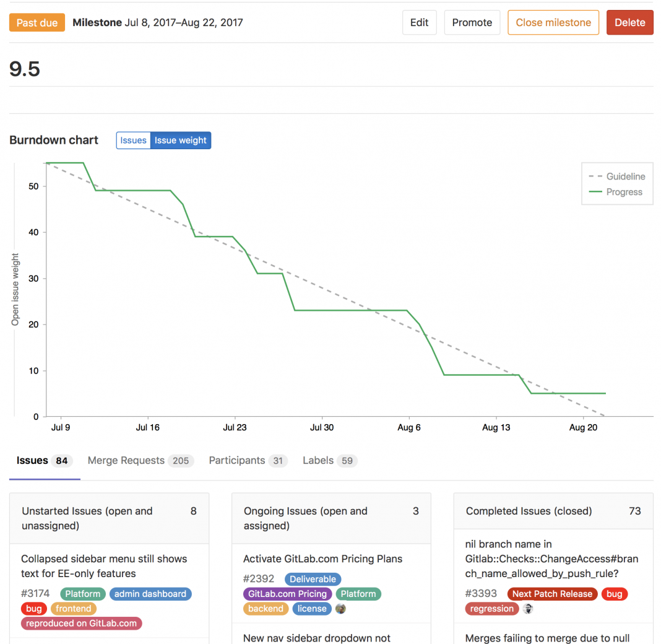Click the assignee avatar on issue #3393
This screenshot has height=644, width=661.
[528, 608]
